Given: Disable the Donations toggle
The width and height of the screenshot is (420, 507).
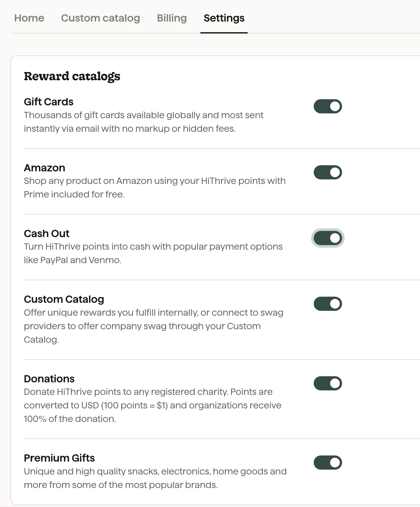Looking at the screenshot, I should [328, 383].
